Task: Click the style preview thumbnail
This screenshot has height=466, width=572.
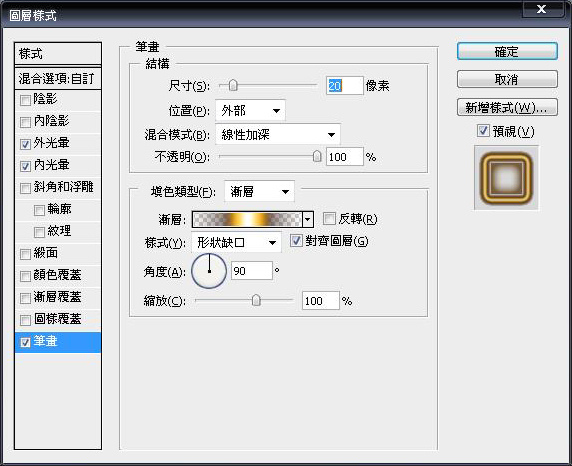Action: [506, 178]
